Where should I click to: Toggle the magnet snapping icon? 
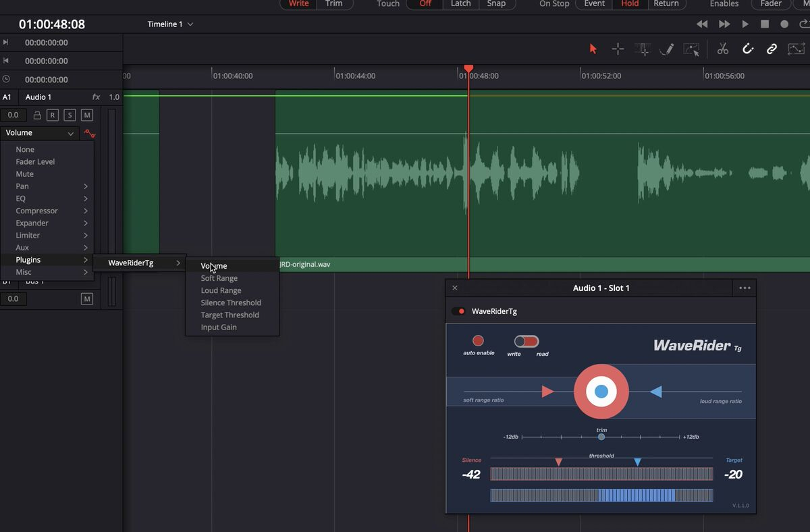748,49
